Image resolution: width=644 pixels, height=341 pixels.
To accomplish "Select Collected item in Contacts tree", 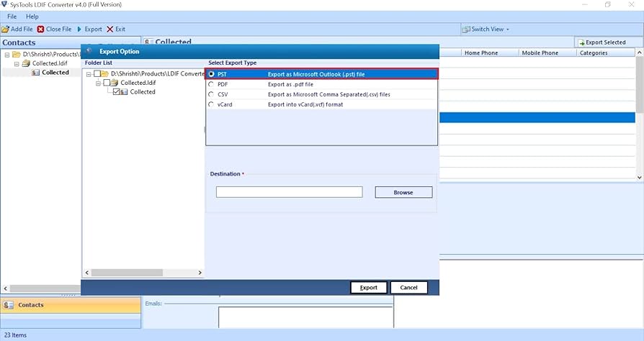I will 55,73.
